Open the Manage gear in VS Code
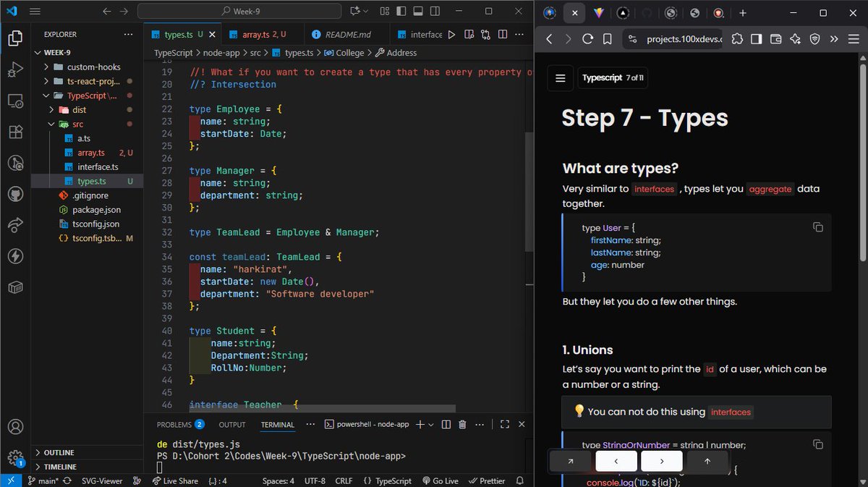 14,458
